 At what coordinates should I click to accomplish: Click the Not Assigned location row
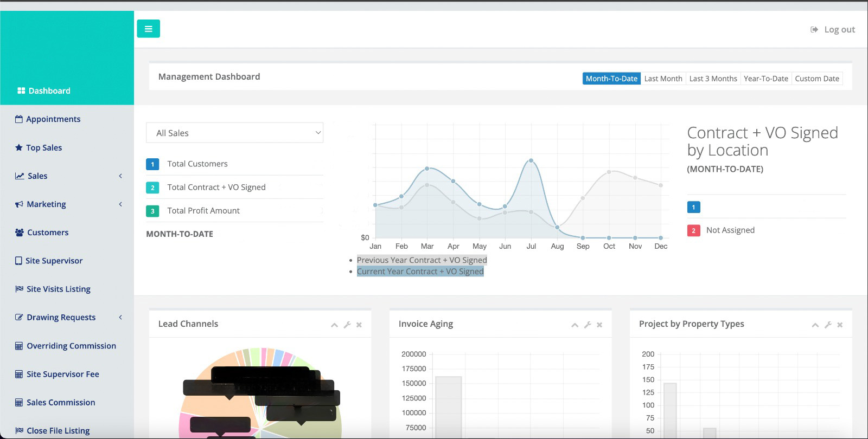click(767, 230)
